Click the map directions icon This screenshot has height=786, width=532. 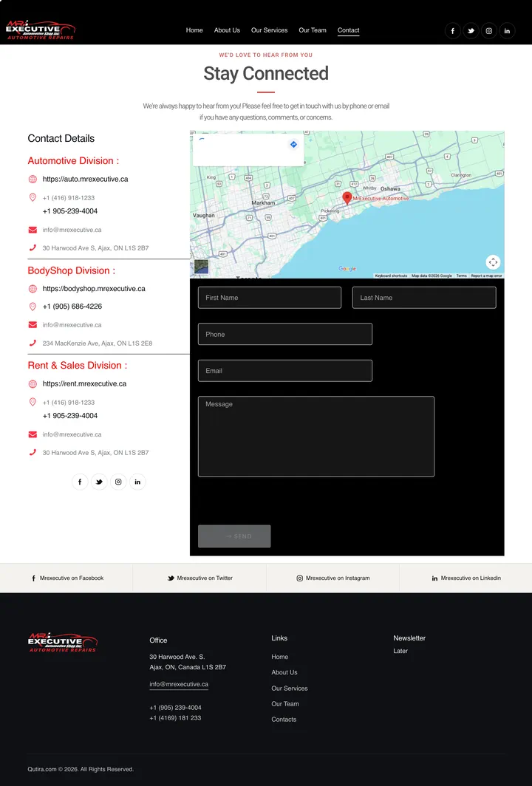tap(294, 144)
